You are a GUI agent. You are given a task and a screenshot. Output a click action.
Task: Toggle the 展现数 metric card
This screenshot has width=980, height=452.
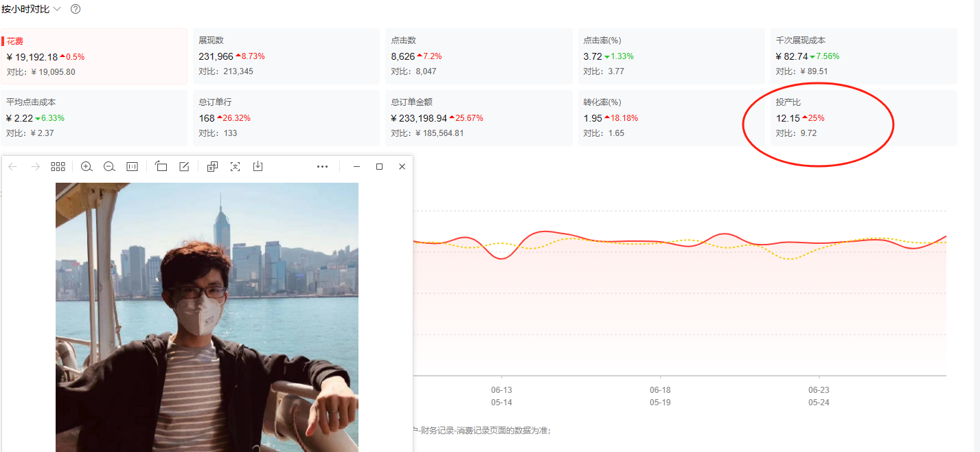[286, 56]
